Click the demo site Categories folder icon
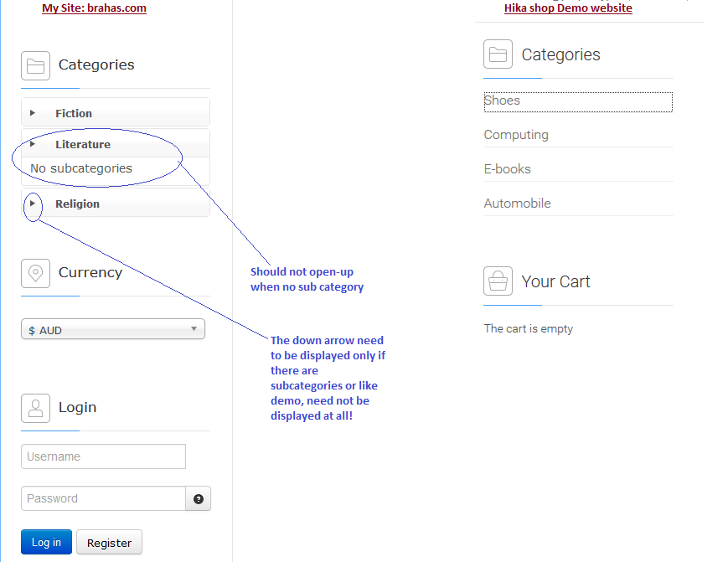This screenshot has width=728, height=562. (498, 55)
